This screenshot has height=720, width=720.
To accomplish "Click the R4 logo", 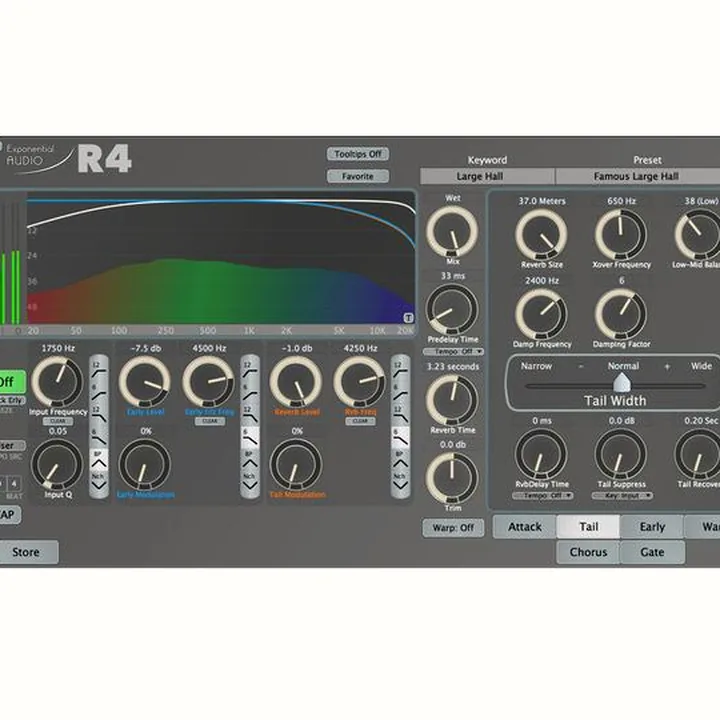I will (105, 159).
